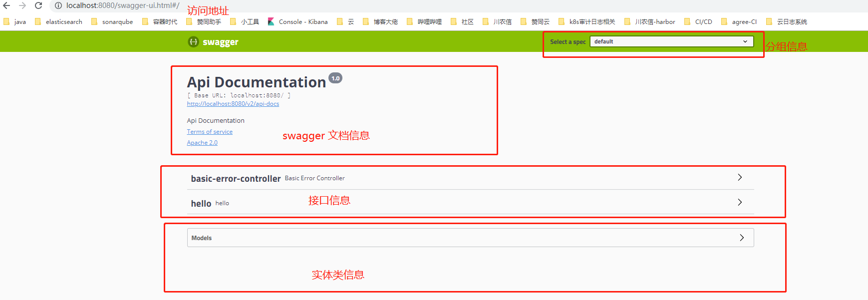
Task: Click the Api Documentation title
Action: (256, 82)
